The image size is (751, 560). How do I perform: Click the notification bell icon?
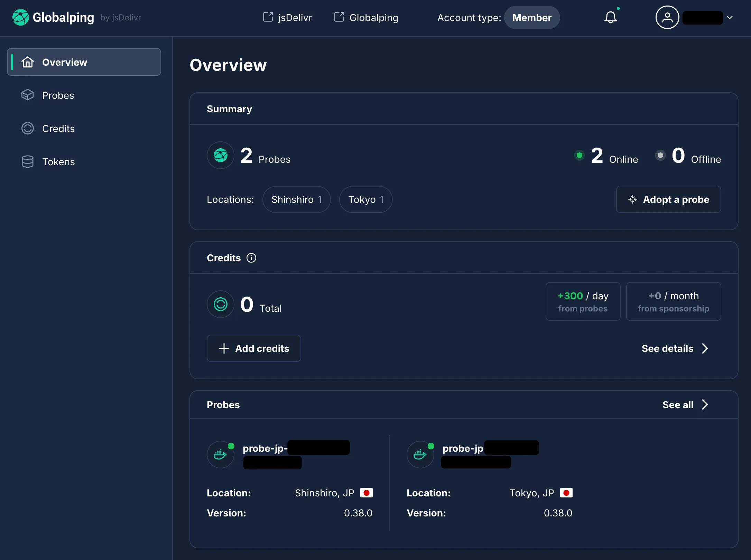[x=610, y=17]
